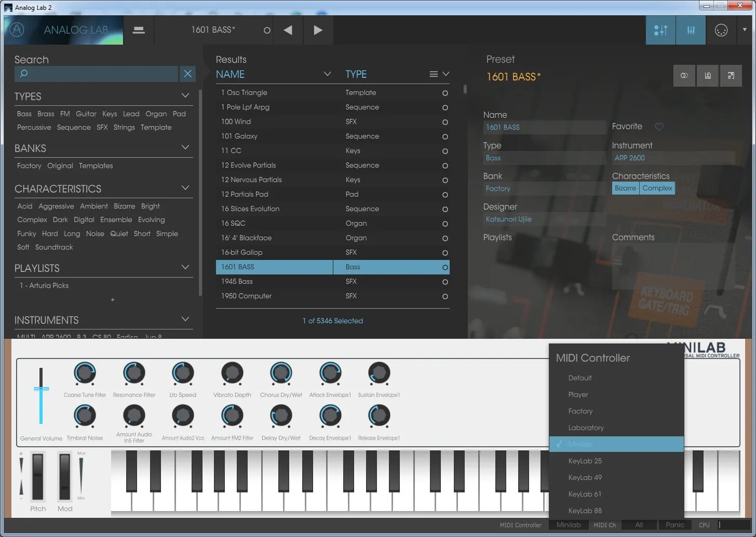The width and height of the screenshot is (756, 537).
Task: Collapse the CHARACTERISTICS section
Action: coord(185,188)
